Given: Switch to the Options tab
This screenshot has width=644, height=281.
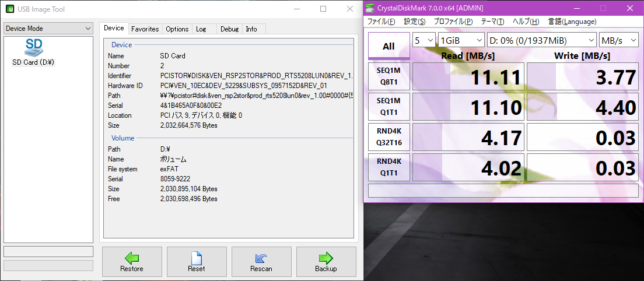Looking at the screenshot, I should click(x=177, y=29).
